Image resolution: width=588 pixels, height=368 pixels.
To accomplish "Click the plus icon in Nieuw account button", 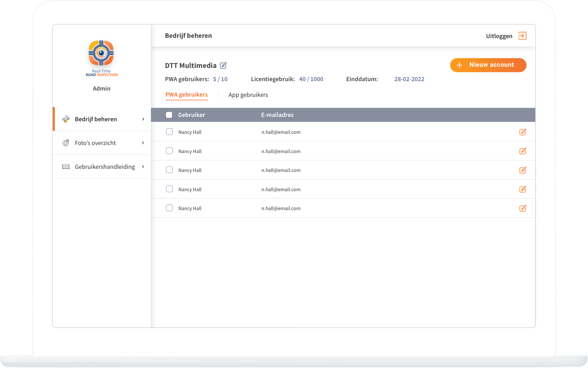I will [460, 65].
